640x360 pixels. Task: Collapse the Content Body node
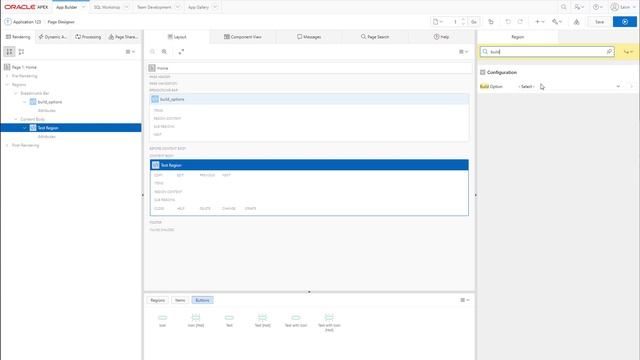(x=16, y=119)
